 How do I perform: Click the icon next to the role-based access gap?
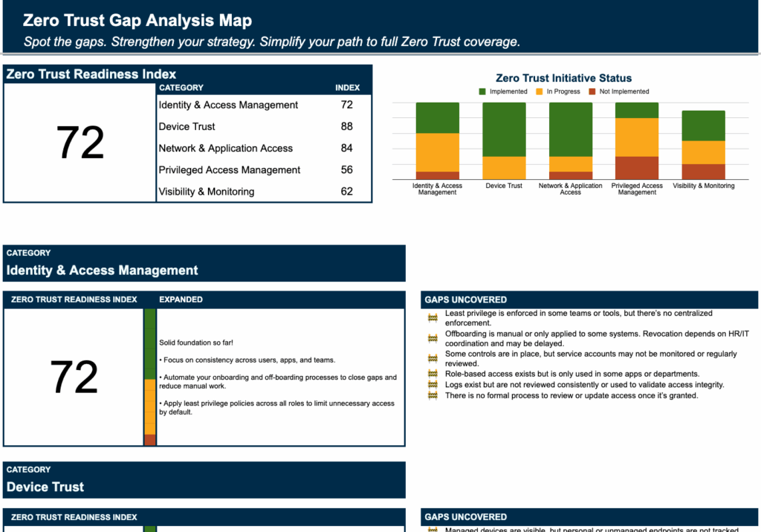point(433,374)
